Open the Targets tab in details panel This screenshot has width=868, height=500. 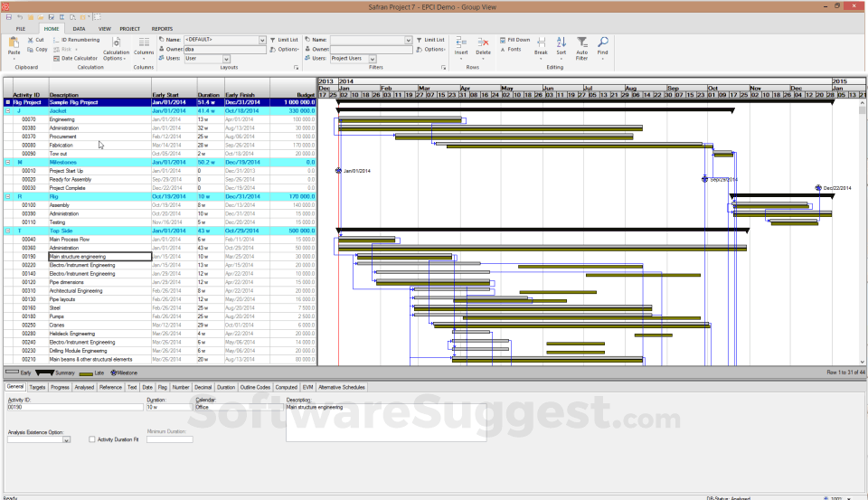click(x=37, y=387)
